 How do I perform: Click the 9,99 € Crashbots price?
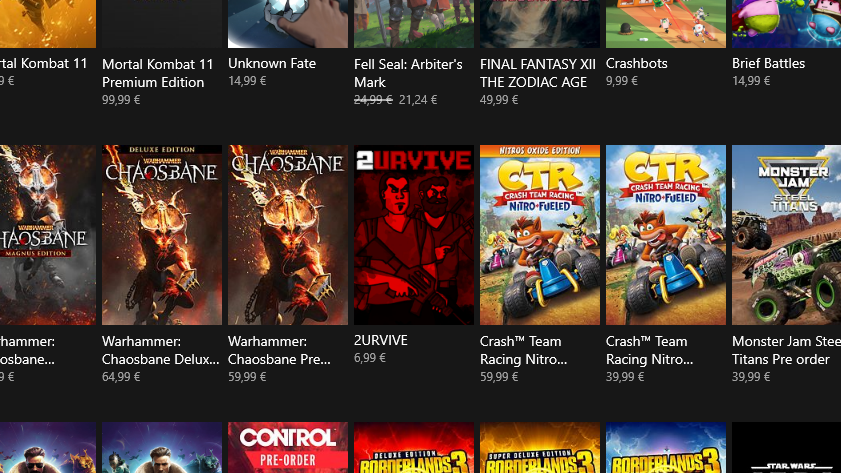click(x=622, y=81)
